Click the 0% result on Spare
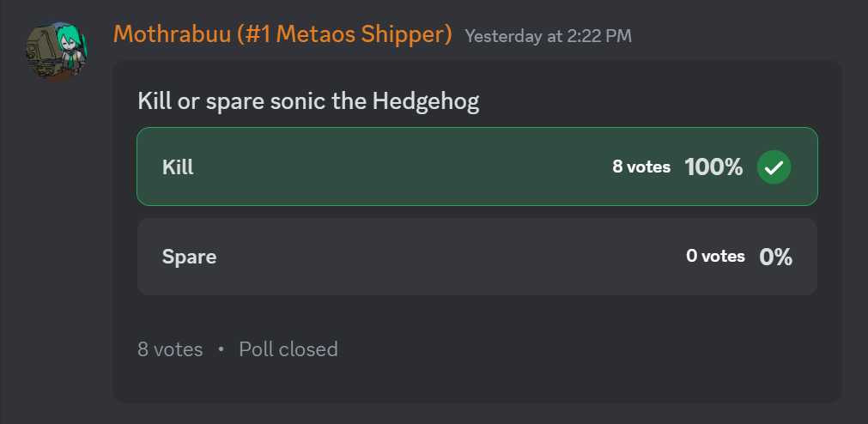 point(775,257)
